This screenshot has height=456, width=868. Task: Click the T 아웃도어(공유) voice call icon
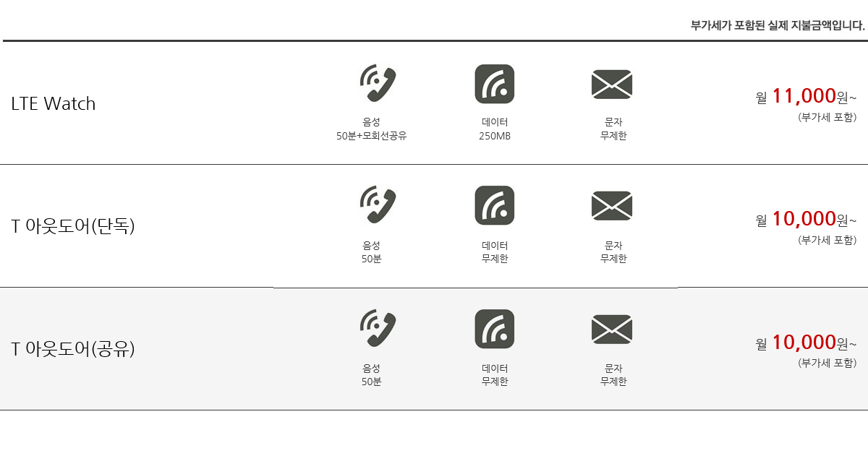click(378, 329)
